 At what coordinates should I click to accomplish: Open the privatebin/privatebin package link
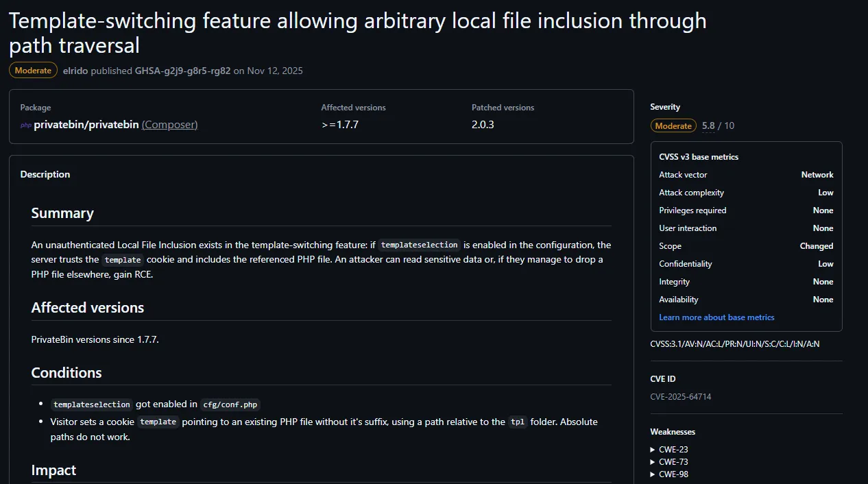(x=86, y=125)
